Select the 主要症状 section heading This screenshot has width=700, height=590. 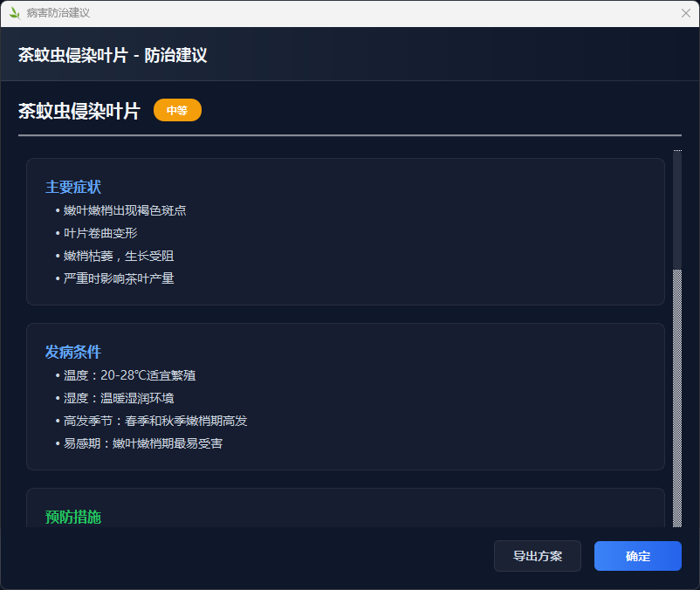point(73,187)
